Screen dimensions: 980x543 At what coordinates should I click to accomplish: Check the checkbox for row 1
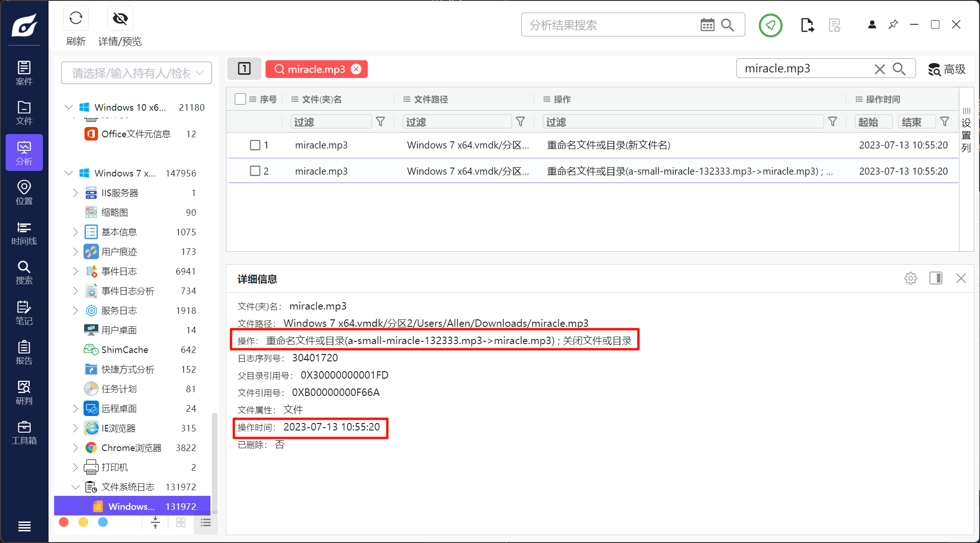point(255,145)
